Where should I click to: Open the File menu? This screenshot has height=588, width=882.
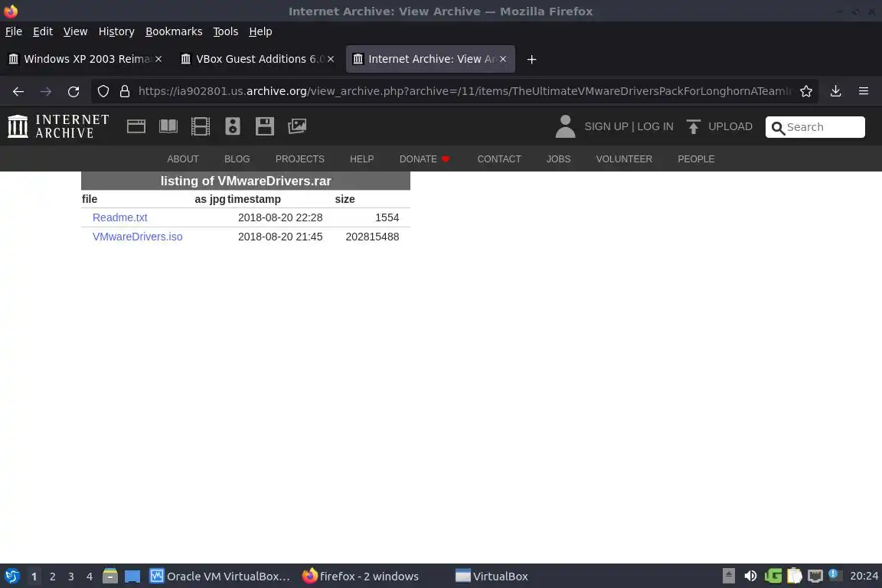[14, 31]
